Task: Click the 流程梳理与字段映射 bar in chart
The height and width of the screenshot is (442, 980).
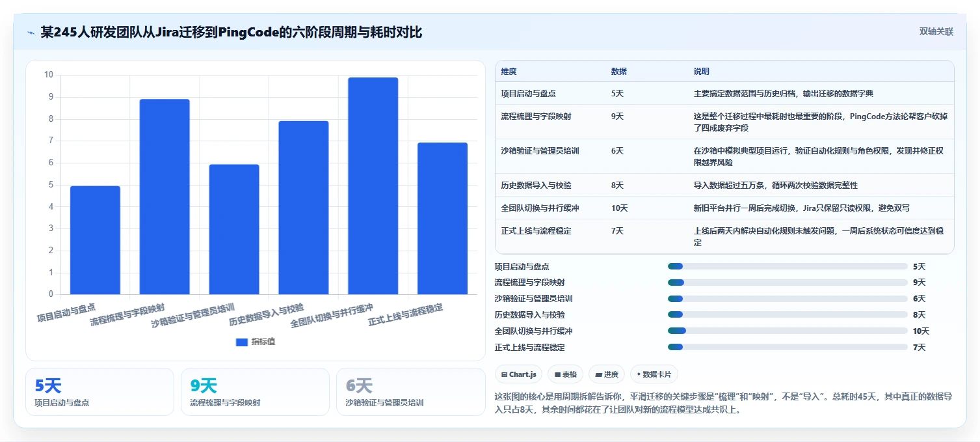Action: pyautogui.click(x=165, y=197)
